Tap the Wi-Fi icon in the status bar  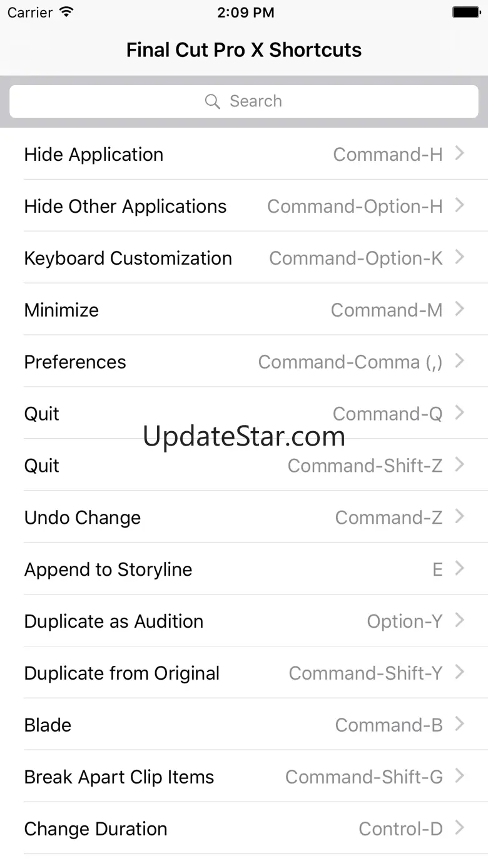coord(66,13)
